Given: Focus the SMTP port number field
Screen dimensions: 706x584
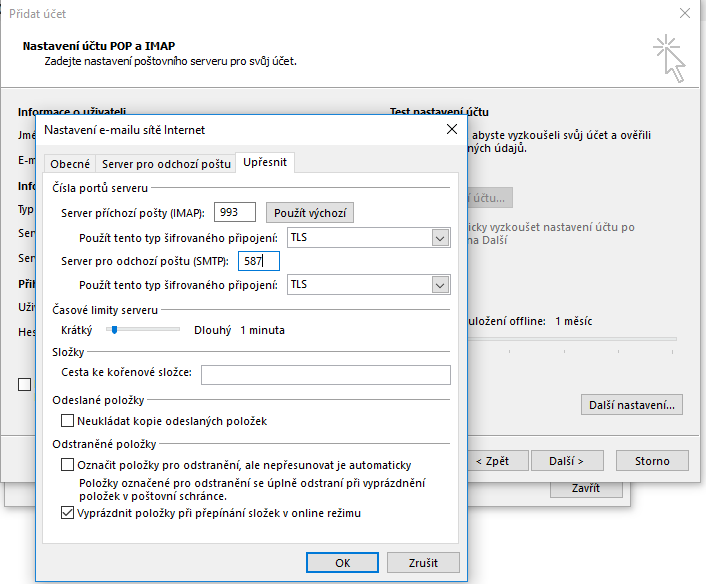Looking at the screenshot, I should 258,262.
